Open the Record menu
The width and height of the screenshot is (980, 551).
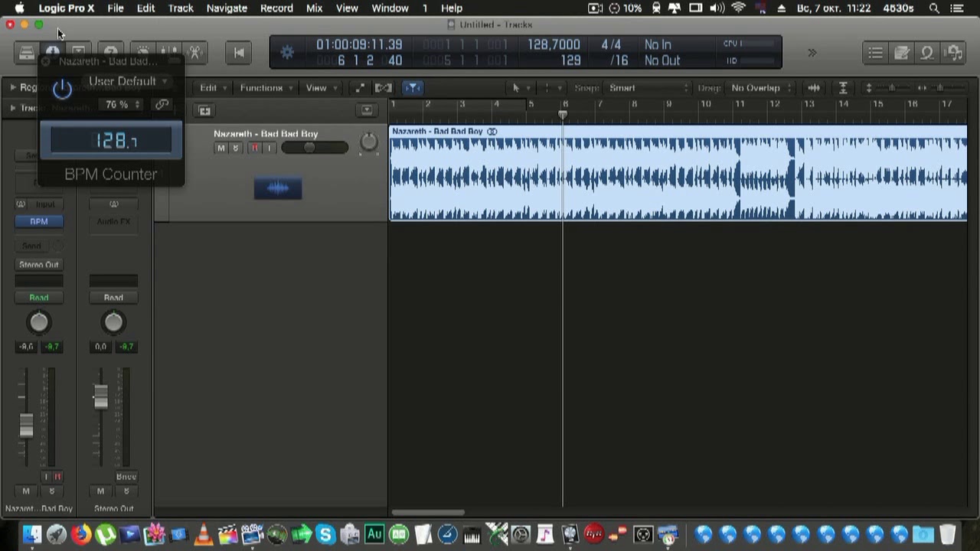point(276,8)
